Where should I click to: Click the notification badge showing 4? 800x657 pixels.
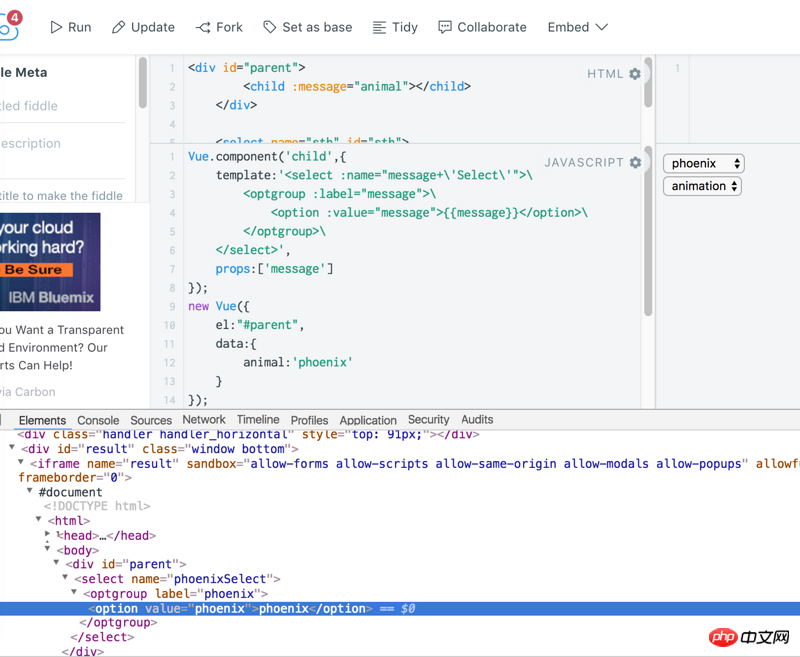pyautogui.click(x=15, y=17)
